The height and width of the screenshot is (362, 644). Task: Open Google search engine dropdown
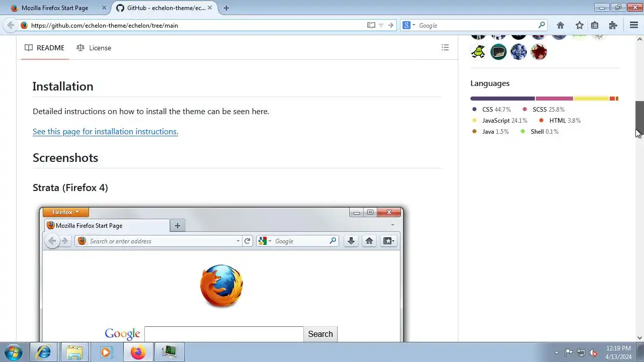(x=409, y=25)
